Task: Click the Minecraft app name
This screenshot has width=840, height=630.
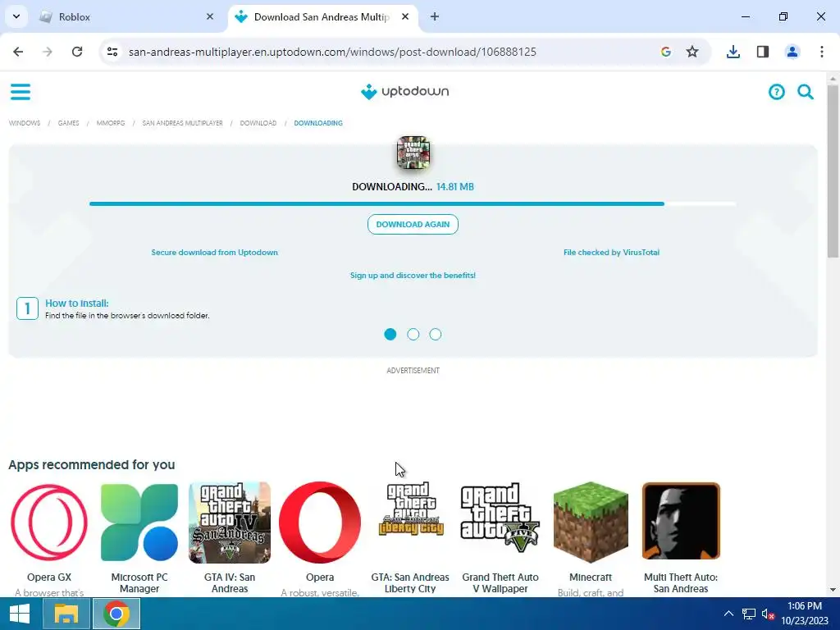Action: (591, 577)
